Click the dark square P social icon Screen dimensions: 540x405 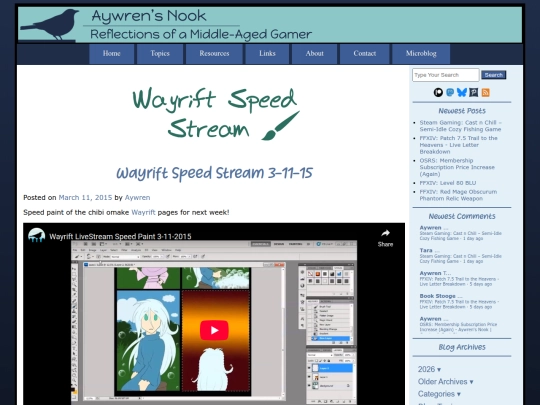click(x=474, y=92)
